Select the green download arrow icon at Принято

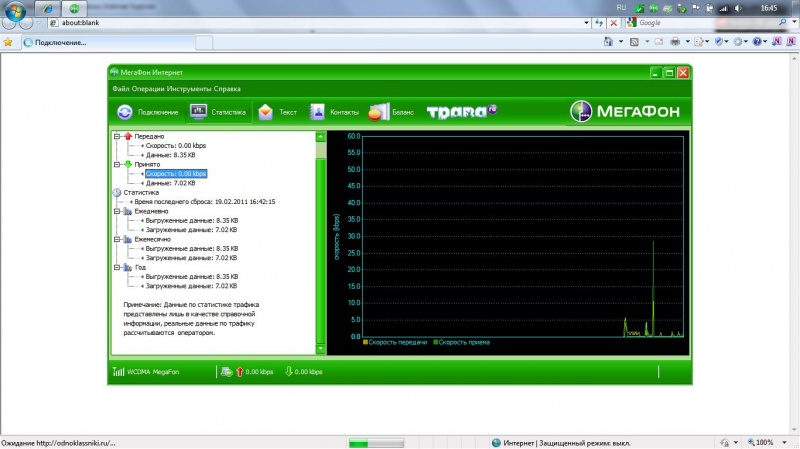pyautogui.click(x=128, y=164)
